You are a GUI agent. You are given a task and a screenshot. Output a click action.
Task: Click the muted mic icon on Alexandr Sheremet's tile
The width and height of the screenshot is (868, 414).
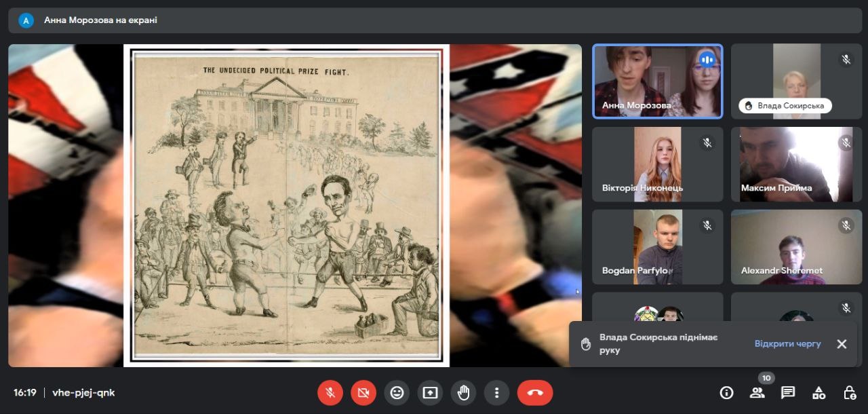(846, 225)
